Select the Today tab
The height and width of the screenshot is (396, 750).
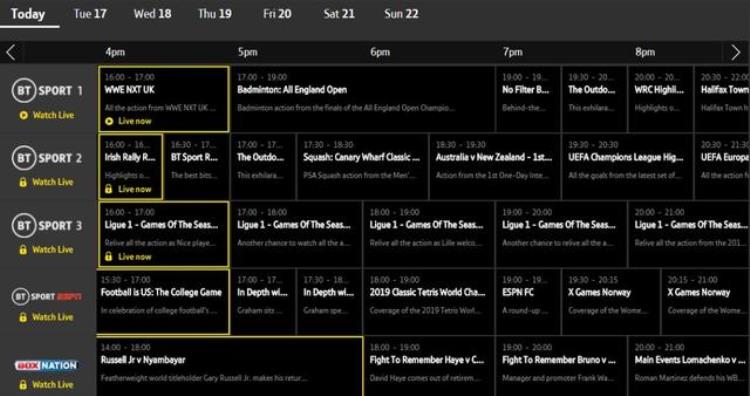point(28,14)
